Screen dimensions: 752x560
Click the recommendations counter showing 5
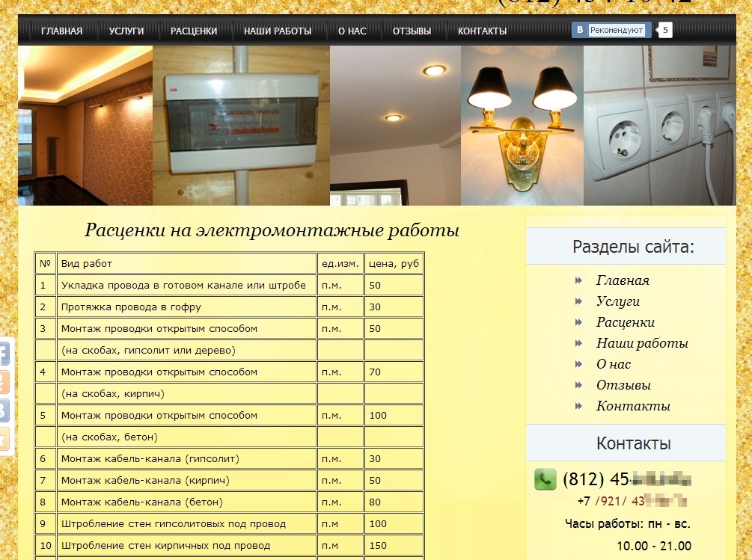(664, 30)
